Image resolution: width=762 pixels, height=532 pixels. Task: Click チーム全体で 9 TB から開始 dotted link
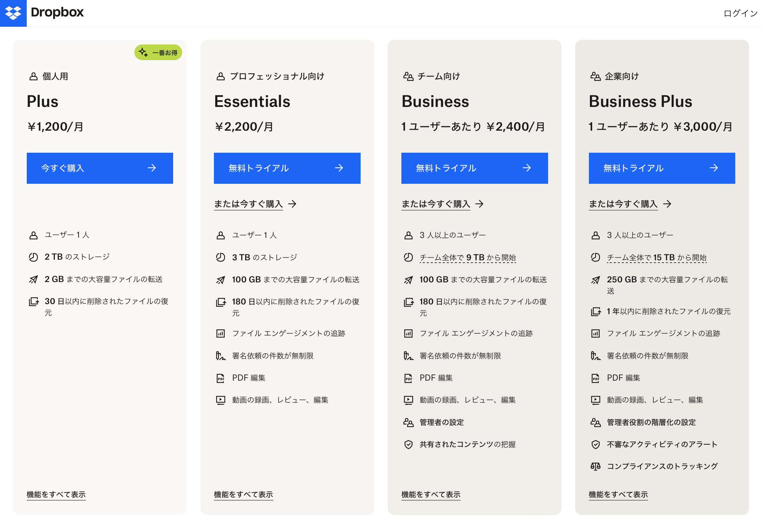pos(468,258)
